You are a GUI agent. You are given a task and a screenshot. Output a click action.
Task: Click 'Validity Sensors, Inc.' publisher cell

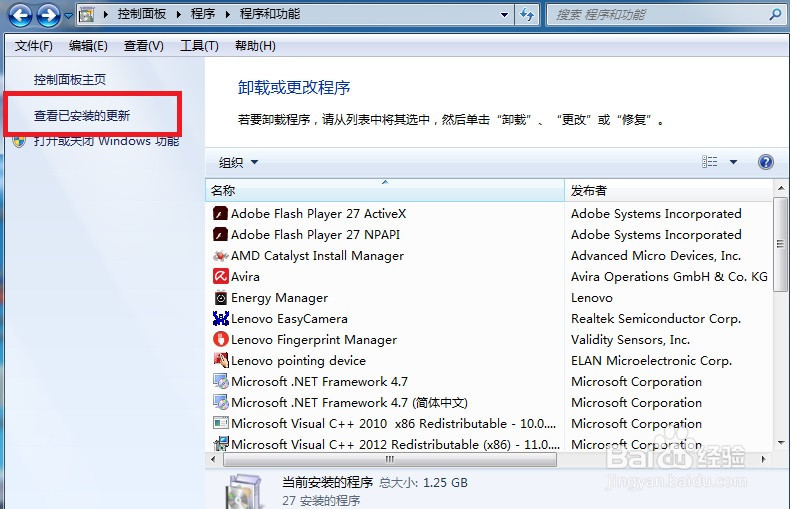click(x=630, y=340)
